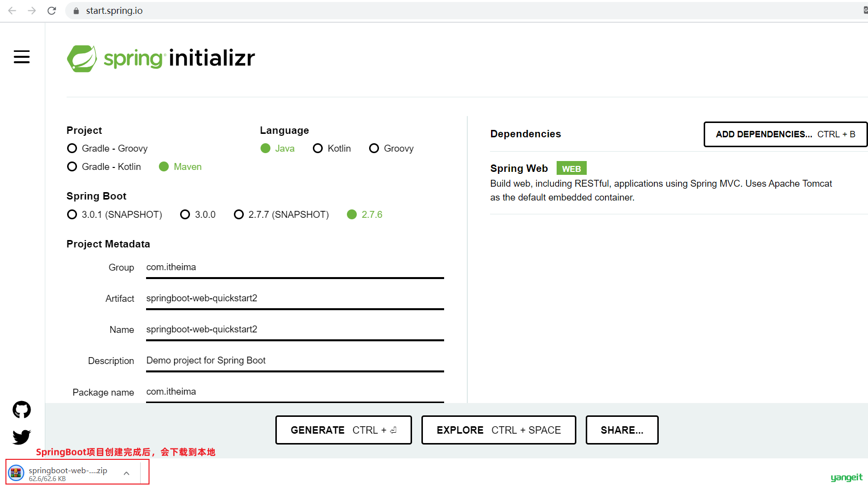
Task: Click the '62.6/62.6 KB' download size text
Action: (47, 479)
